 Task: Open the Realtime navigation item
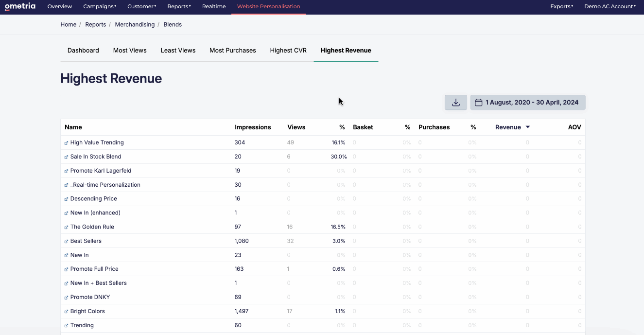[x=214, y=6]
